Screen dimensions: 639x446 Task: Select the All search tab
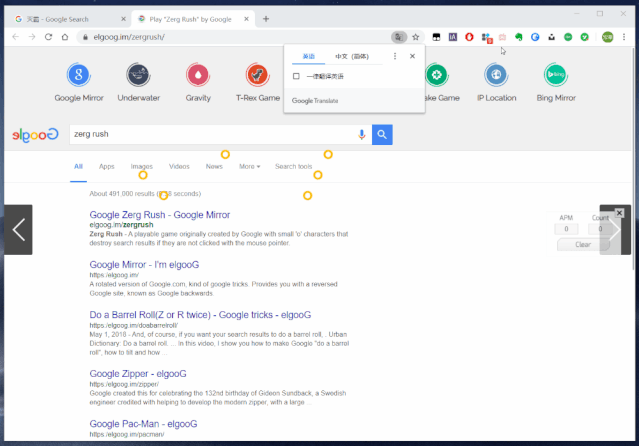[x=78, y=166]
